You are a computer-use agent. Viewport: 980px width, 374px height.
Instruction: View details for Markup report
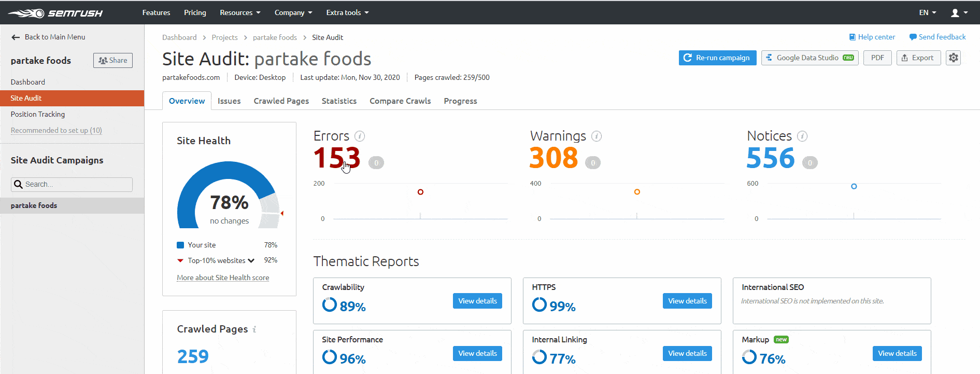(897, 353)
